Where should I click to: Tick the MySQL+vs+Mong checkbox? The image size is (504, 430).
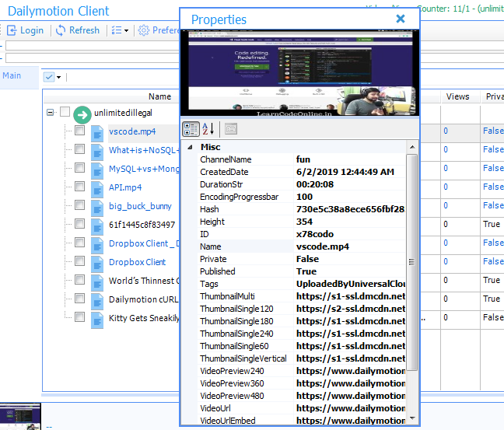click(x=79, y=168)
